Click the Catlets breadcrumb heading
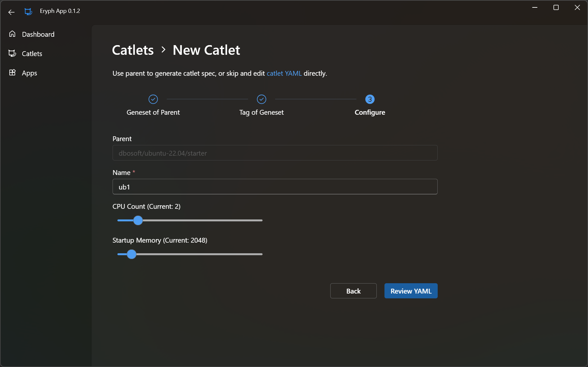 coord(133,50)
